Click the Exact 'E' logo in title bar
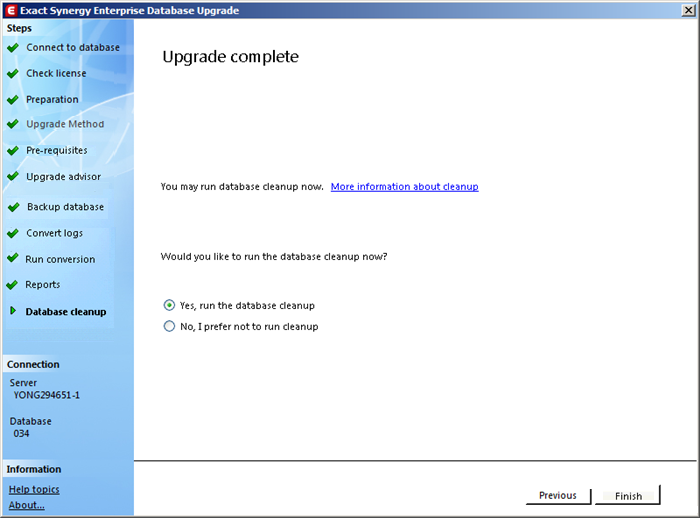 coord(11,10)
